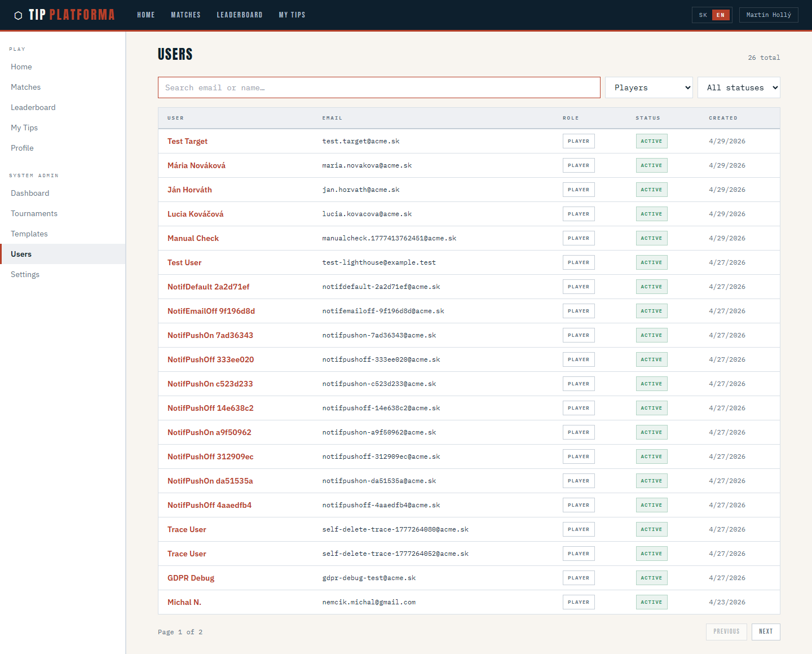The height and width of the screenshot is (654, 812).
Task: Open Settings from the sidebar
Action: tap(25, 274)
